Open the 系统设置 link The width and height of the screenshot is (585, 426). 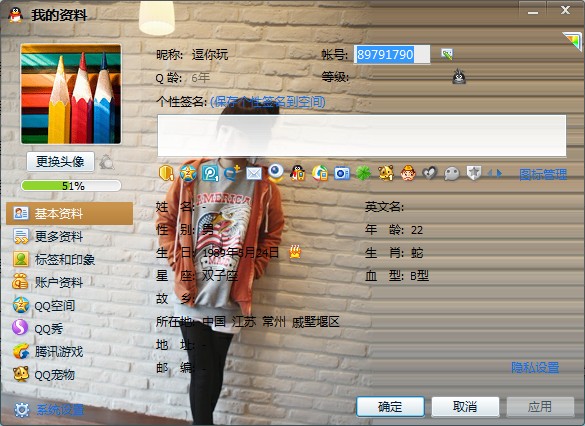[60, 410]
